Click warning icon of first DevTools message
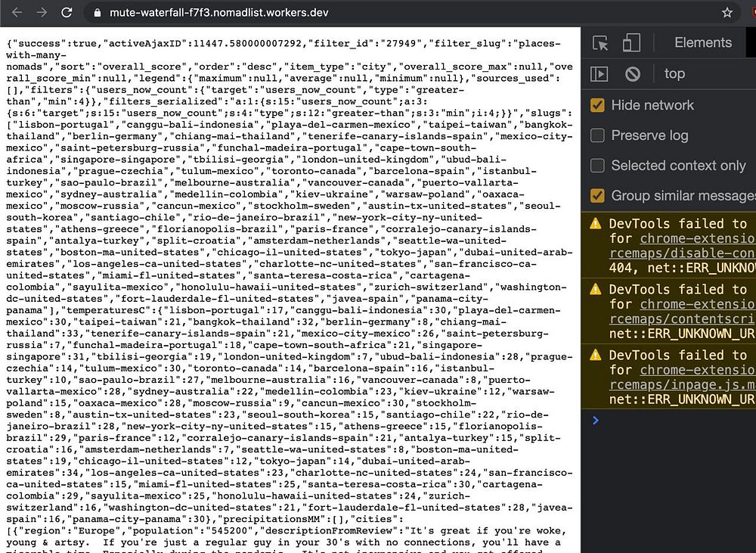Screen dimensions: 756x553 click(x=596, y=223)
